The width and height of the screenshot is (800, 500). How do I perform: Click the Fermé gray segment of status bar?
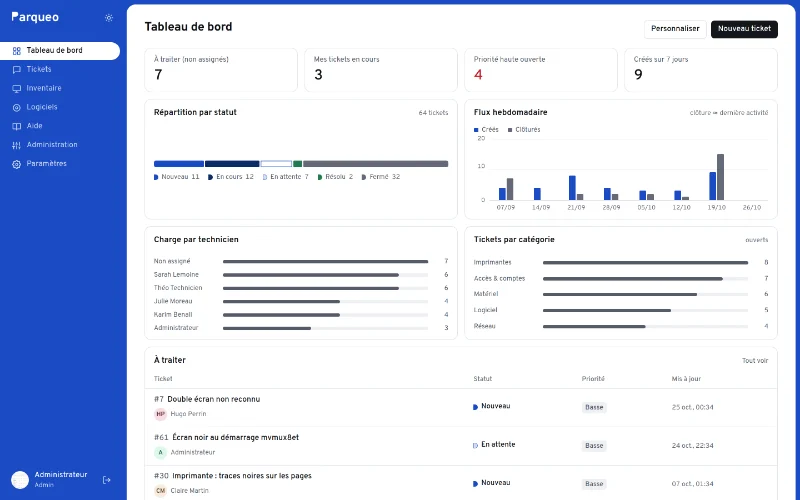[x=376, y=164]
